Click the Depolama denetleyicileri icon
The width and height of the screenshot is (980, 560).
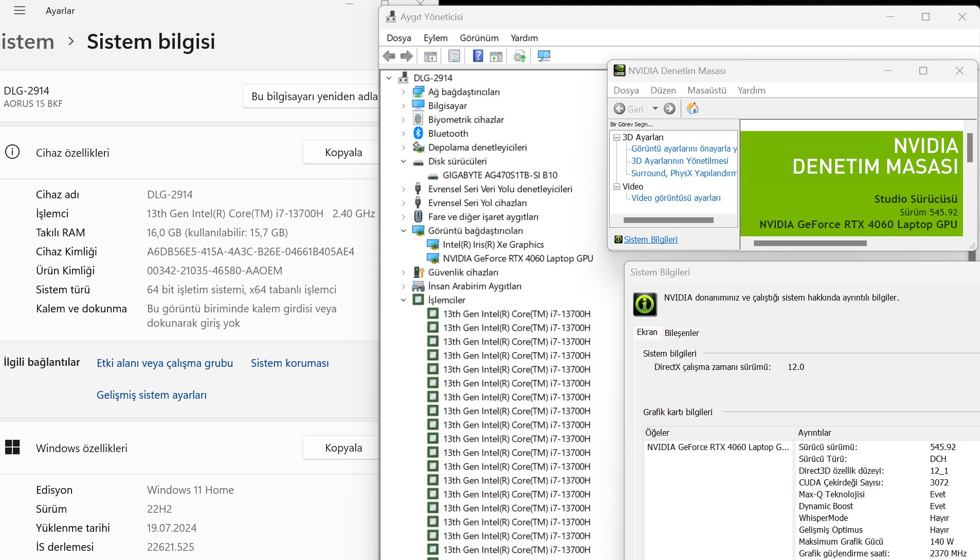click(419, 147)
